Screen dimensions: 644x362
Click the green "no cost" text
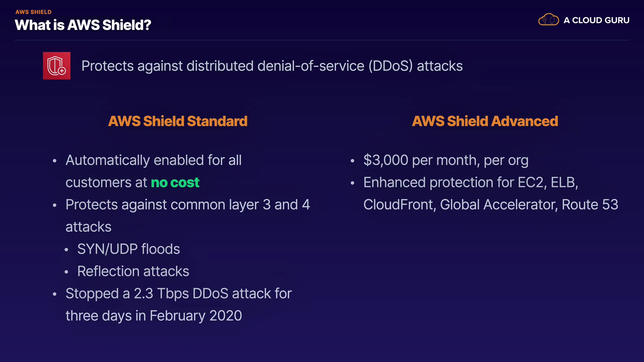(175, 183)
